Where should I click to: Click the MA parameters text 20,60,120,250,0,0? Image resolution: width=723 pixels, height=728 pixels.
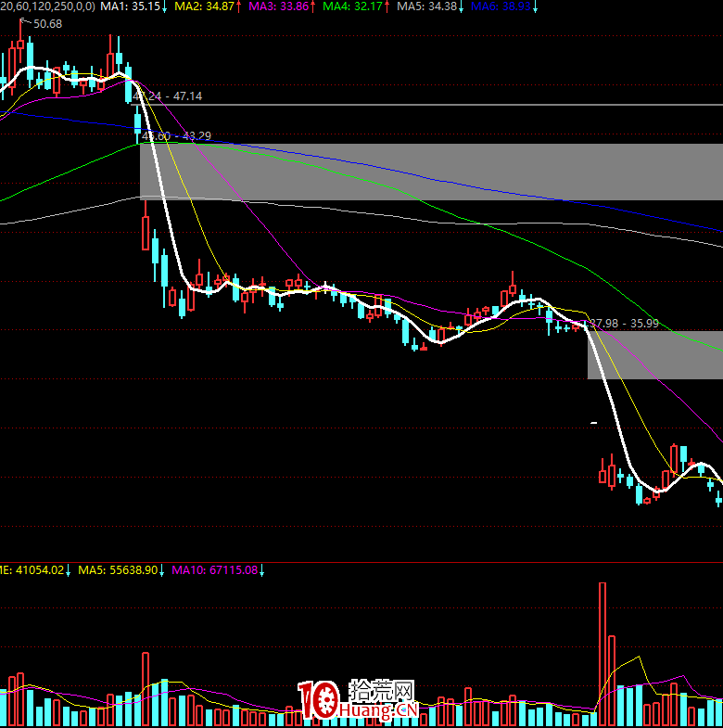point(47,6)
